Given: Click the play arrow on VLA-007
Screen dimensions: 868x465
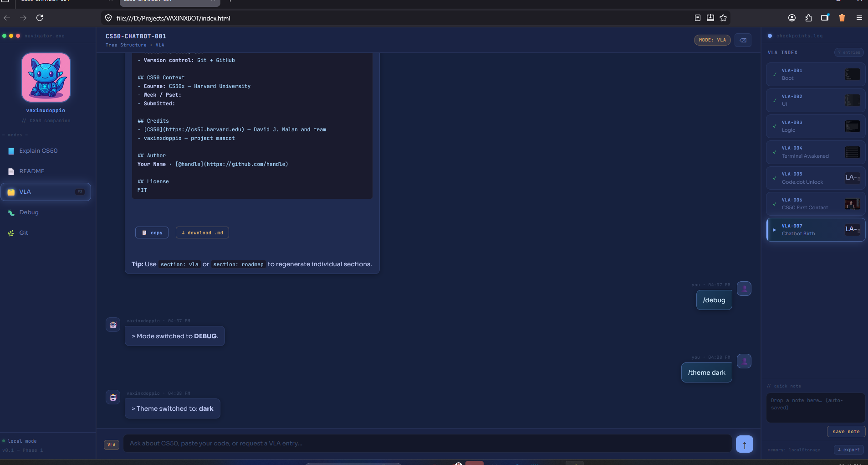Looking at the screenshot, I should click(x=775, y=230).
